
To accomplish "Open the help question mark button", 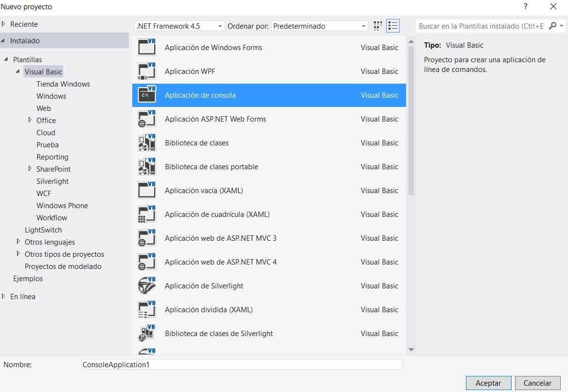I will tap(526, 6).
